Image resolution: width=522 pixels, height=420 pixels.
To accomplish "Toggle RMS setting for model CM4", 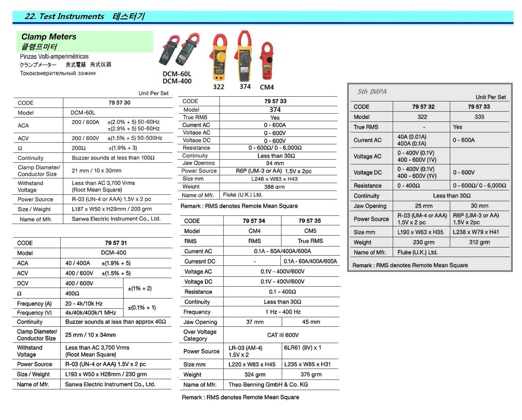I will click(253, 241).
